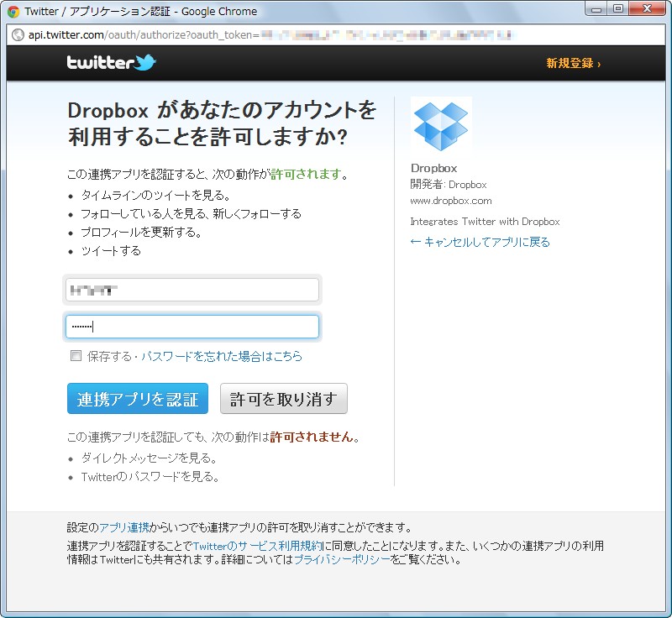
Task: Click the 'Integrates Twitter with Dropbox' description
Action: pos(485,222)
